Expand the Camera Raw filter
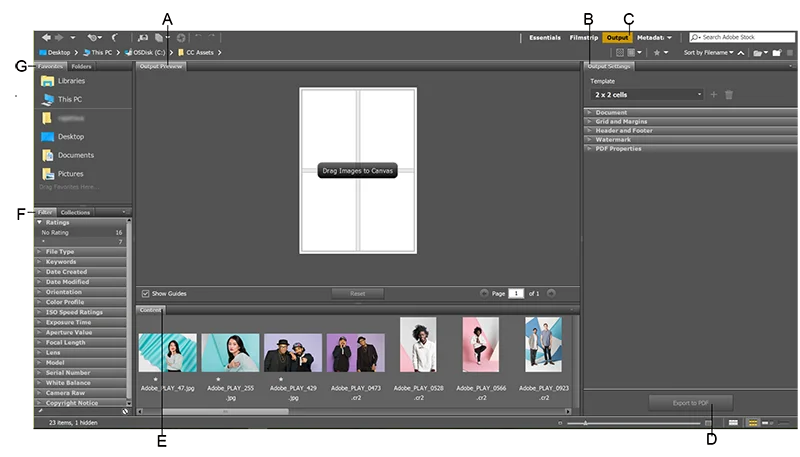 (x=81, y=393)
